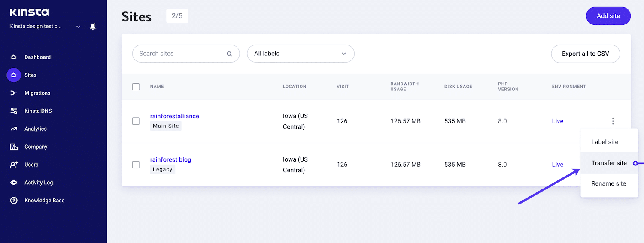Viewport: 644px width, 243px height.
Task: Check the rainforest blog site checkbox
Action: 136,165
